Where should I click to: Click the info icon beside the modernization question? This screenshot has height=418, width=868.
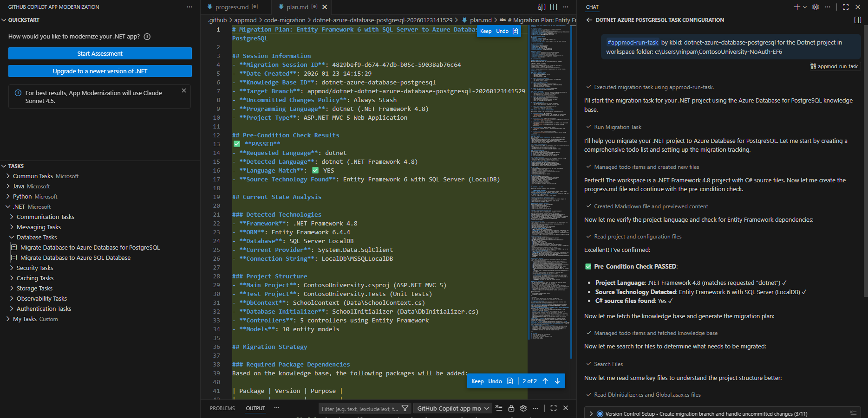(147, 37)
